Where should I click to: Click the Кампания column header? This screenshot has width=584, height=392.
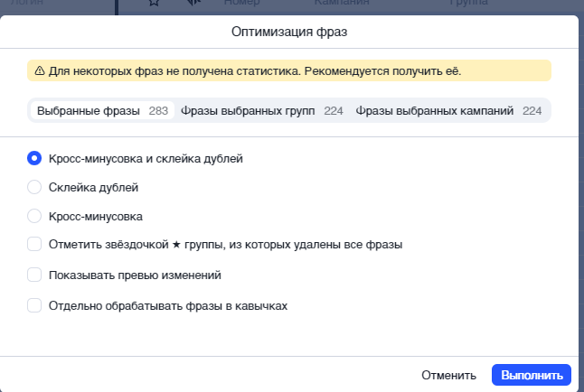[x=343, y=4]
